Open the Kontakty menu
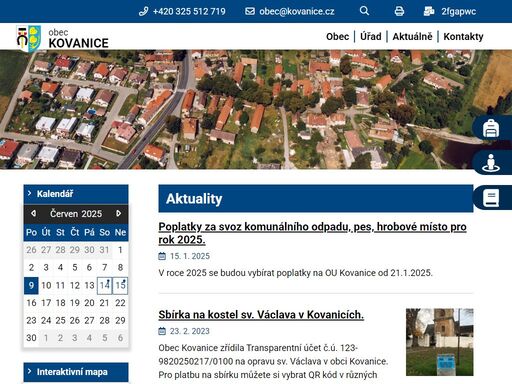Viewport: 512px width, 384px height. click(x=463, y=36)
